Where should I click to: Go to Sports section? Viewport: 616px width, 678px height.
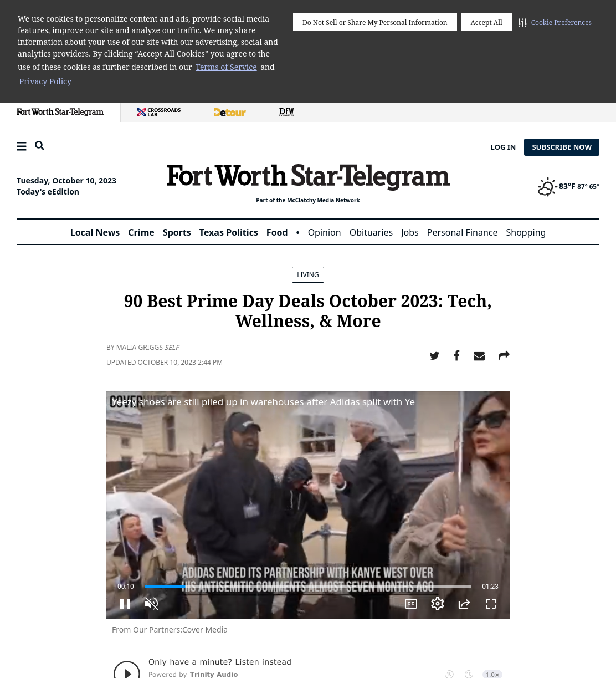(x=177, y=232)
